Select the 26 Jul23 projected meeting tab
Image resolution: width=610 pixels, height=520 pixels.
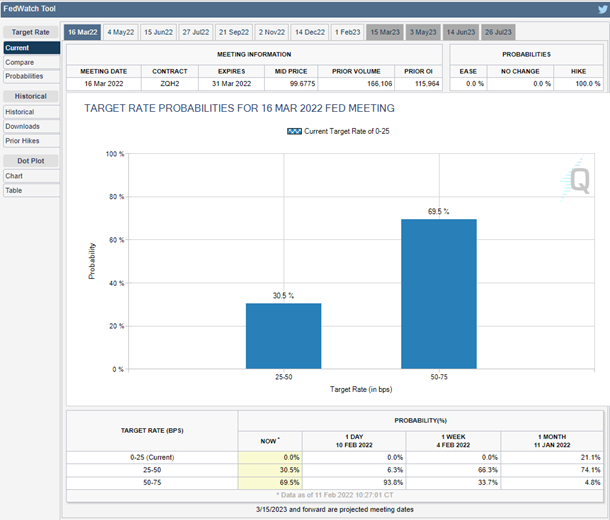[500, 33]
